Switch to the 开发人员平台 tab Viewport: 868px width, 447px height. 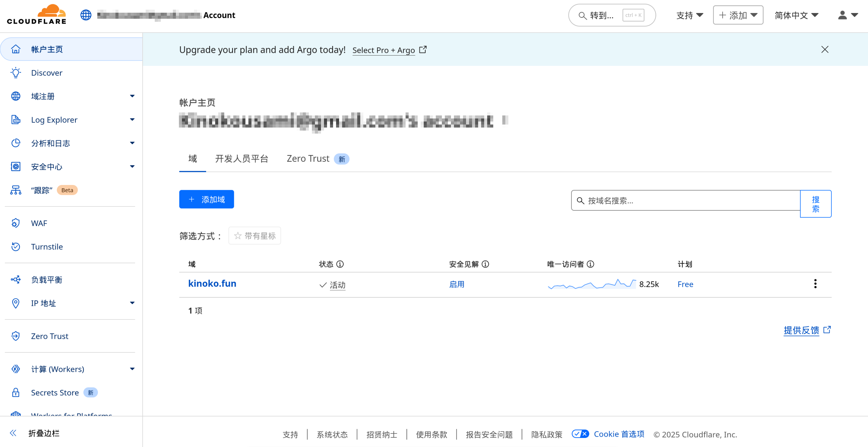[241, 159]
